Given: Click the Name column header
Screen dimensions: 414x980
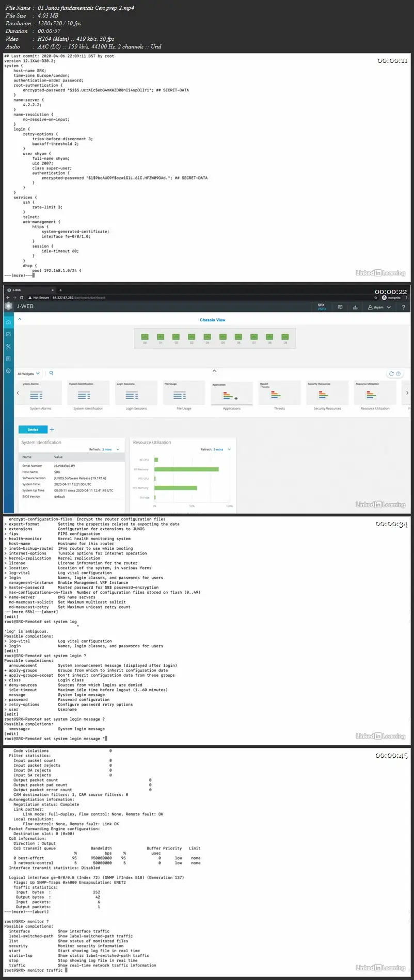Looking at the screenshot, I should click(x=27, y=457).
